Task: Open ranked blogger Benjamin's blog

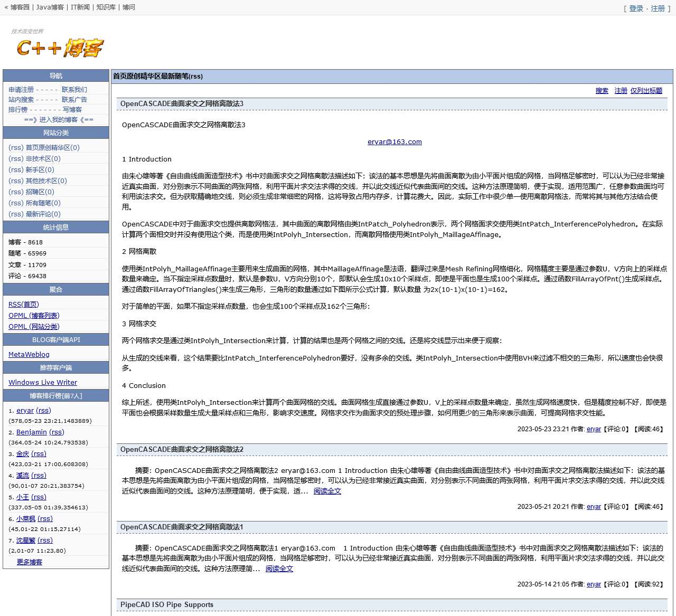Action: click(x=32, y=432)
